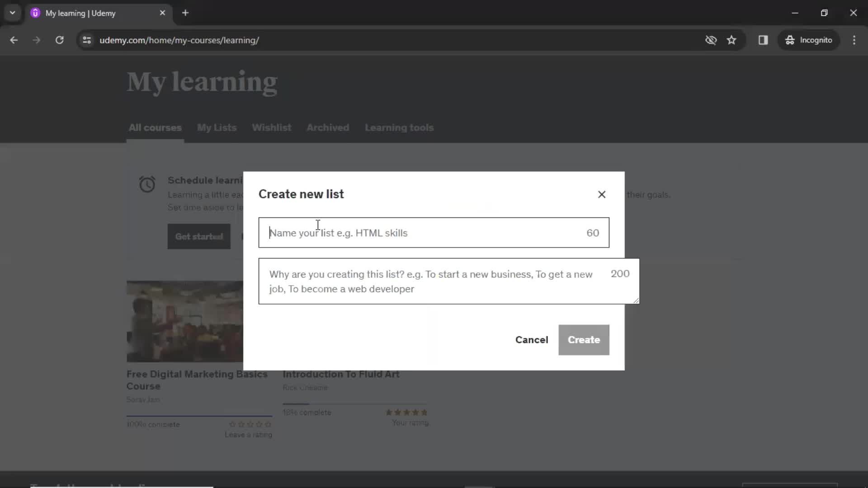This screenshot has width=868, height=488.
Task: Click the browser back navigation arrow
Action: tap(14, 40)
